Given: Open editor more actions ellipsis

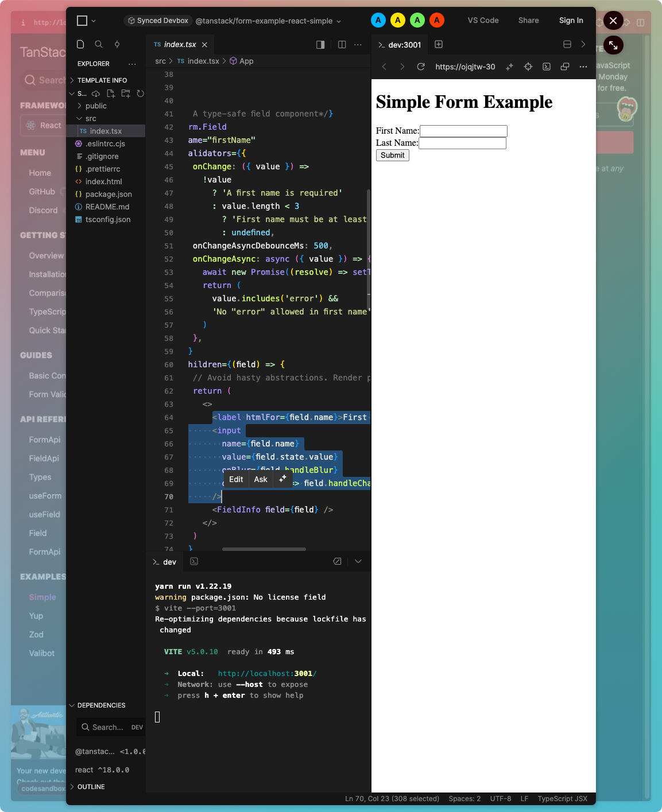Looking at the screenshot, I should 358,45.
